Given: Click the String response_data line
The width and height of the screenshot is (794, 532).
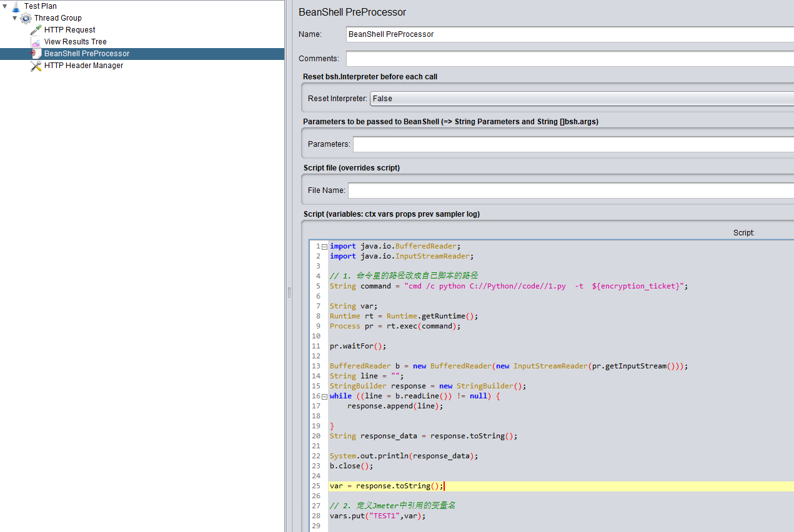Looking at the screenshot, I should [x=424, y=436].
